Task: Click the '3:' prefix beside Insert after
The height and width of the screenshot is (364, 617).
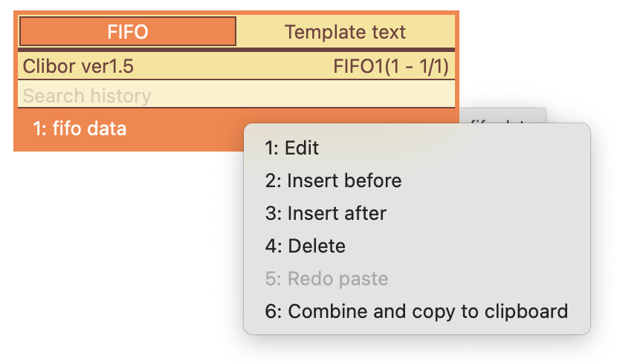Action: pos(274,213)
